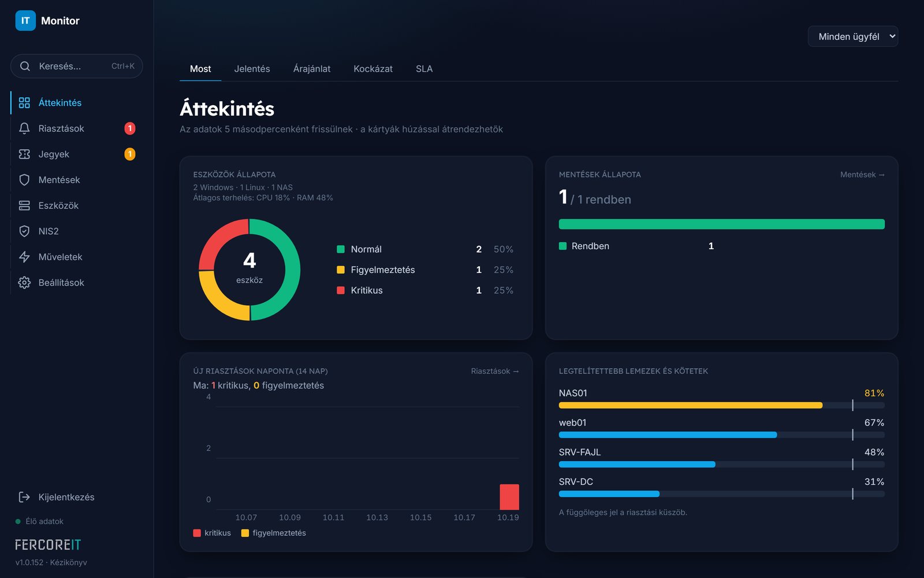Viewport: 924px width, 578px height.
Task: Click the SRV-FAJL disk usage bar
Action: 722,465
